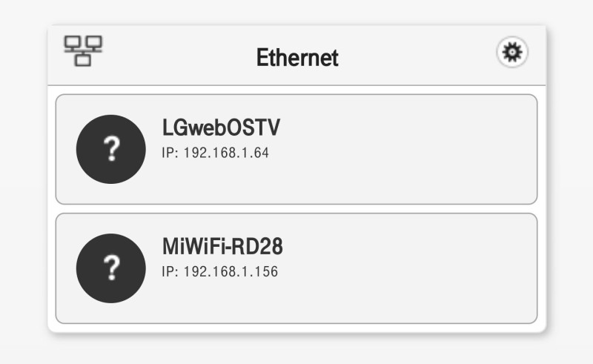Click the question mark icon beside LGwebOSTV

pyautogui.click(x=110, y=150)
